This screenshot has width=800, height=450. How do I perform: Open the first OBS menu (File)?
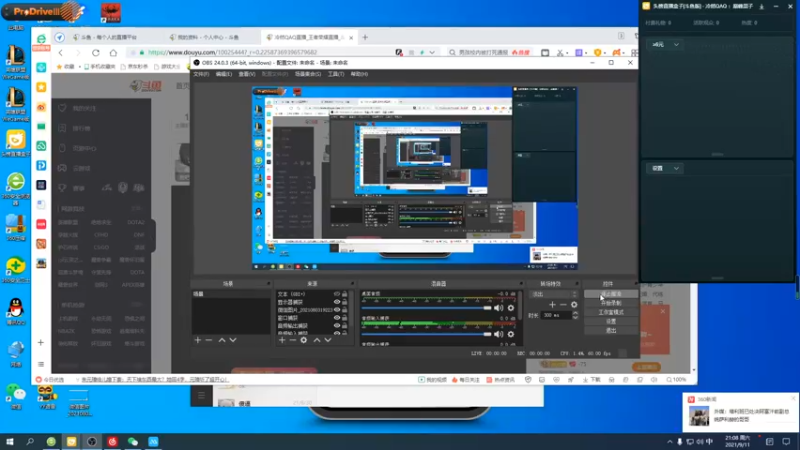[x=201, y=74]
